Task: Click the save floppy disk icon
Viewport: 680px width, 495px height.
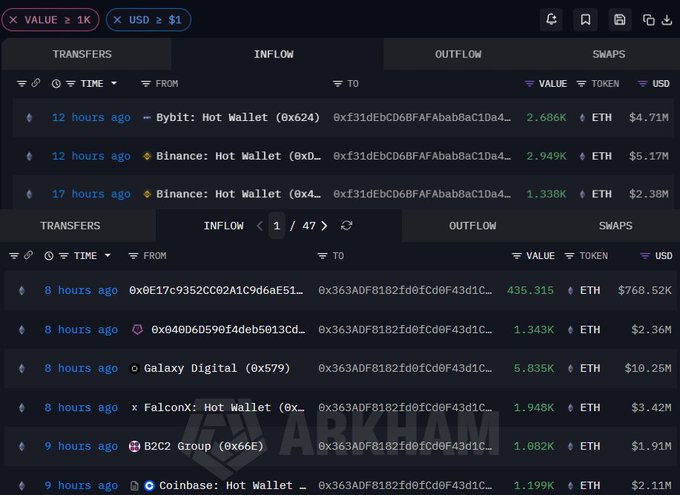Action: (x=620, y=20)
